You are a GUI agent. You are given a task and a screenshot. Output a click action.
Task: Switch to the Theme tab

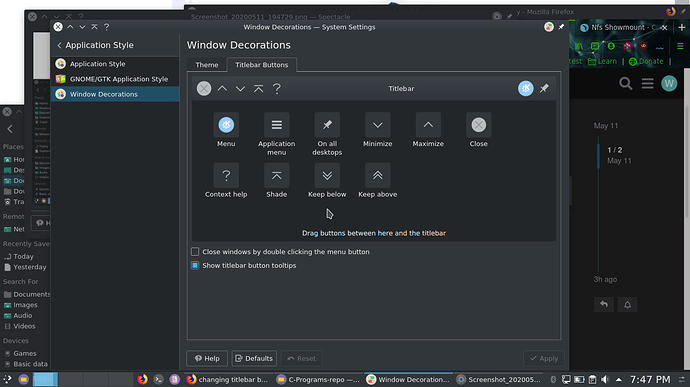(x=207, y=65)
